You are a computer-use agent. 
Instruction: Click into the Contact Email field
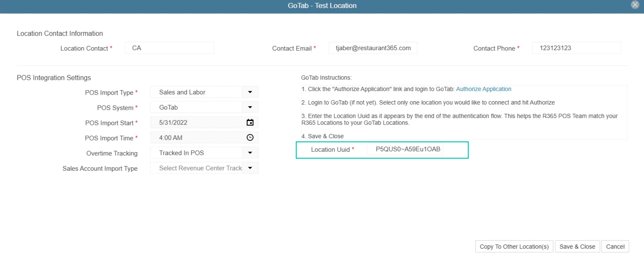pyautogui.click(x=372, y=48)
